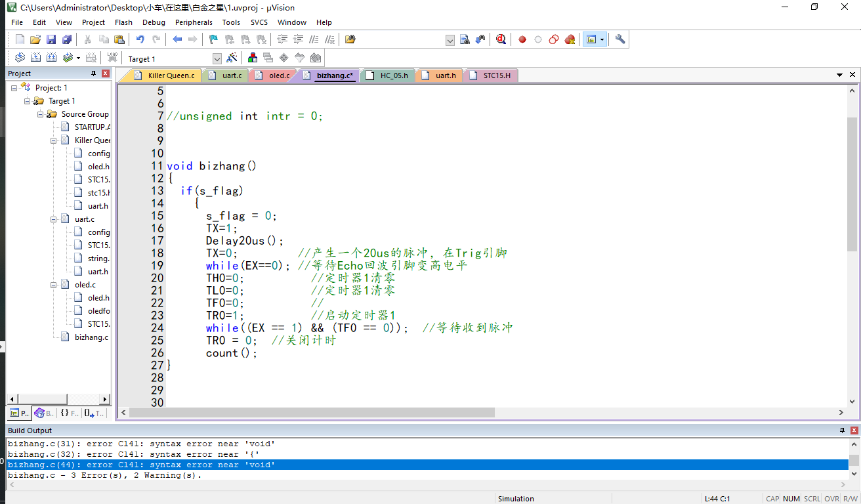Close the Project panel with its red X
The image size is (861, 504).
105,73
